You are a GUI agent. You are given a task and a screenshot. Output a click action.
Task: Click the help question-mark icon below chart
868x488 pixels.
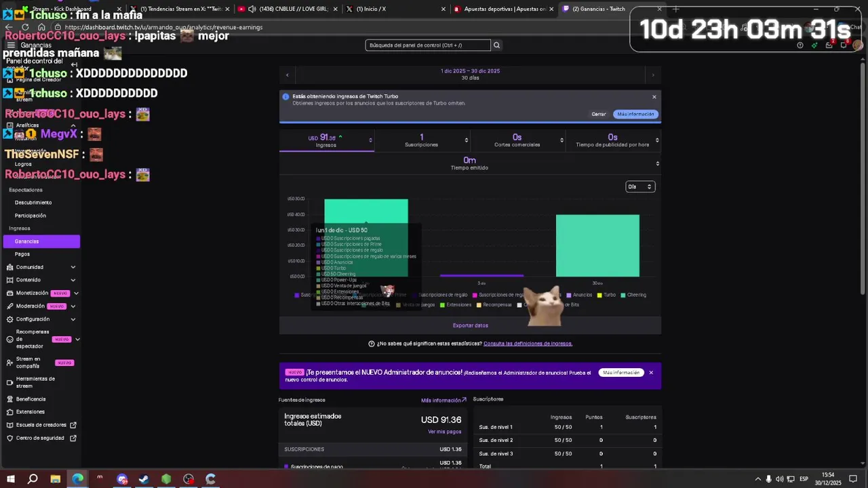point(371,344)
